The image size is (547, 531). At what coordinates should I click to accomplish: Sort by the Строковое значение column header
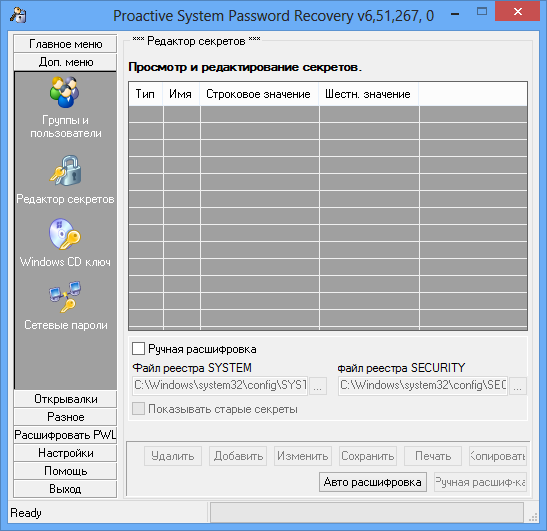[259, 94]
